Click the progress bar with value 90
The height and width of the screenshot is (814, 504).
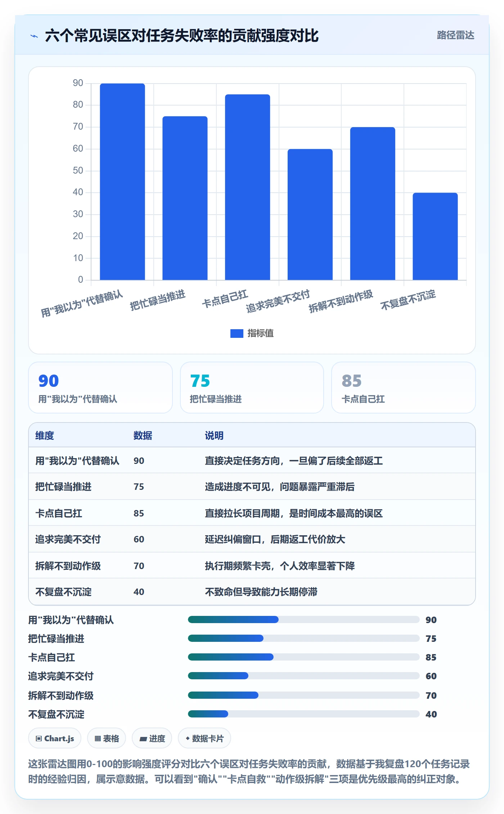(304, 620)
